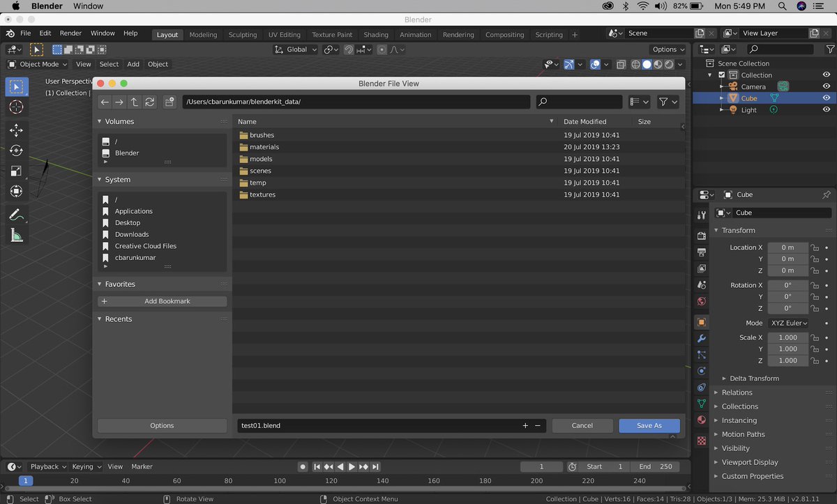Hide the Light in outliner
Image resolution: width=837 pixels, height=504 pixels.
coord(827,110)
